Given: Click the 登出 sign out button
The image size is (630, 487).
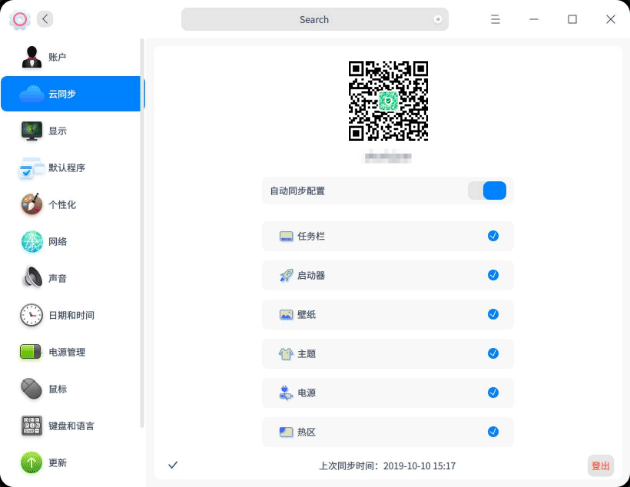Looking at the screenshot, I should 601,466.
